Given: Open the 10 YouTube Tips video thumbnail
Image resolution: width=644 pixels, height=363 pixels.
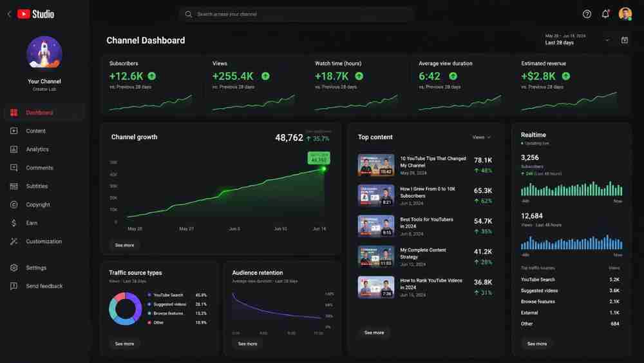Looking at the screenshot, I should click(376, 165).
